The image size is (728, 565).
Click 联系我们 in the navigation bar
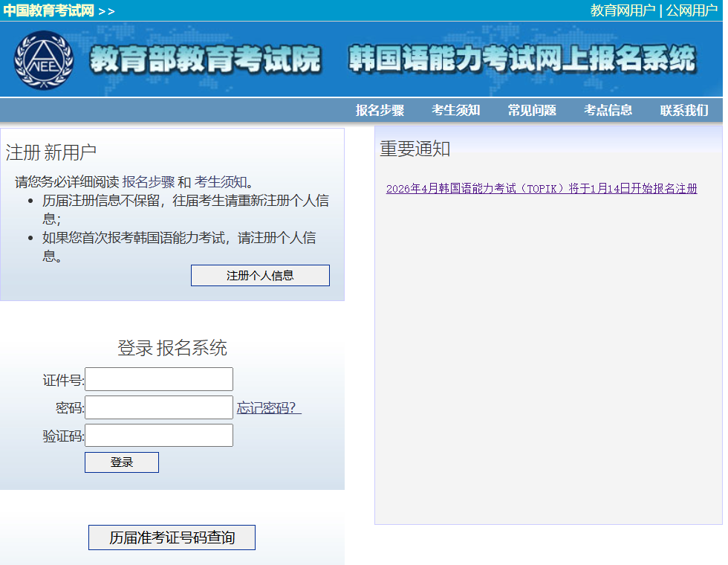684,110
